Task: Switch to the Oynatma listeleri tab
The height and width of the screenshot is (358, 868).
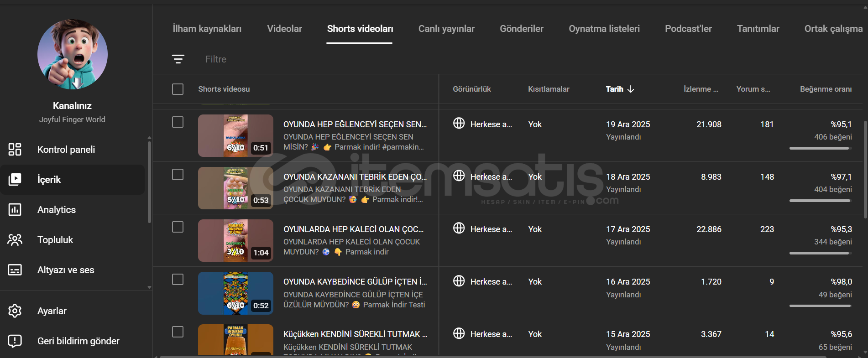Action: (x=604, y=29)
